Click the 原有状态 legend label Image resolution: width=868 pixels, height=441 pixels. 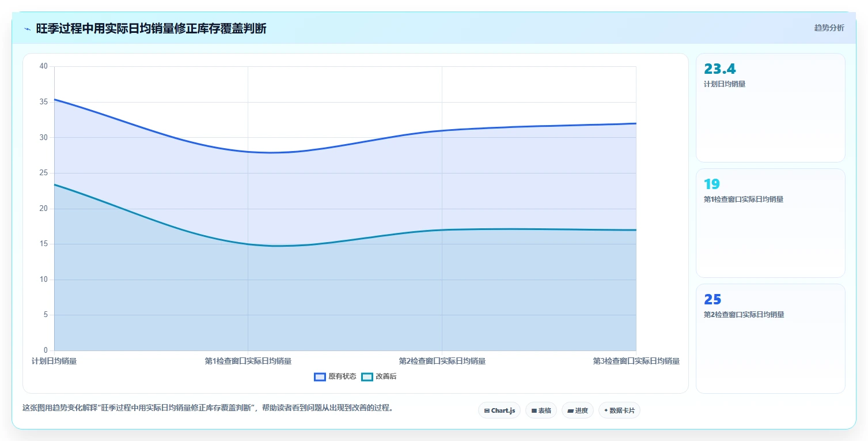click(x=342, y=376)
